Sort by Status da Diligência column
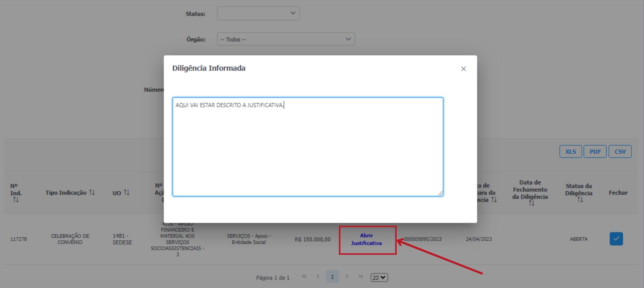Screen dimensions: 644x288 click(x=580, y=200)
